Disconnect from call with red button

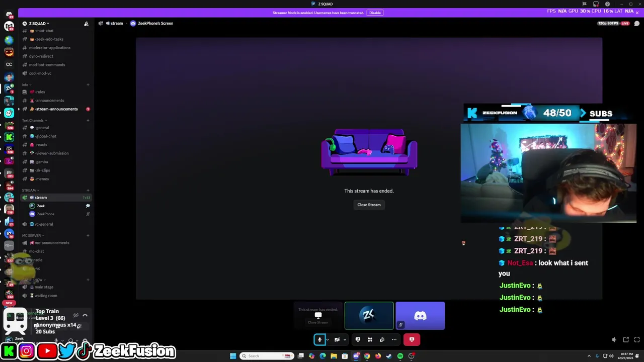click(x=412, y=339)
